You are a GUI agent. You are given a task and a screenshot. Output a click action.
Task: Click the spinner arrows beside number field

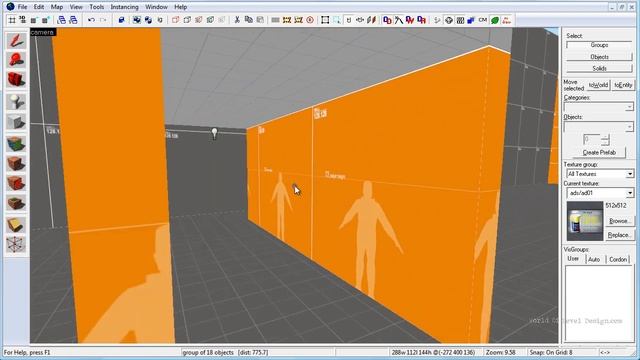(605, 140)
